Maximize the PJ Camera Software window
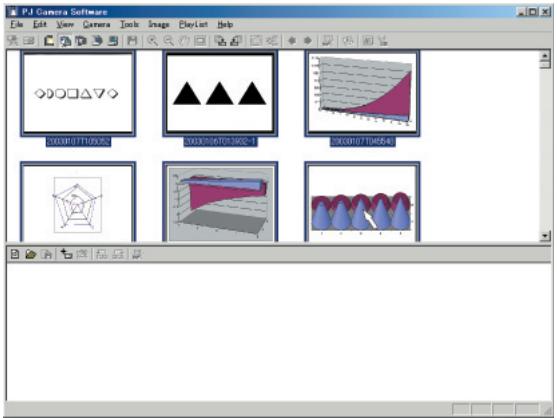The image size is (557, 418). point(532,12)
